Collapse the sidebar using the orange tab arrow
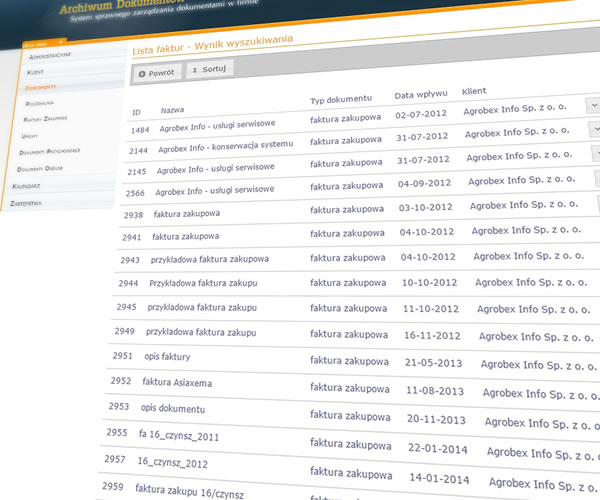Viewport: 600px width, 500px height. coord(60,42)
